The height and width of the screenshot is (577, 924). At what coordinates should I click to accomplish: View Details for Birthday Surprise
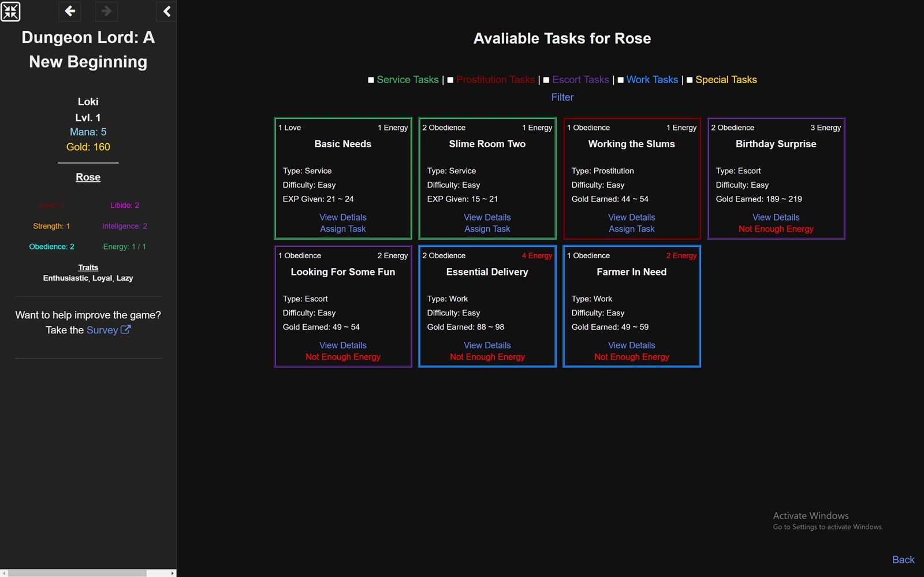coord(776,217)
